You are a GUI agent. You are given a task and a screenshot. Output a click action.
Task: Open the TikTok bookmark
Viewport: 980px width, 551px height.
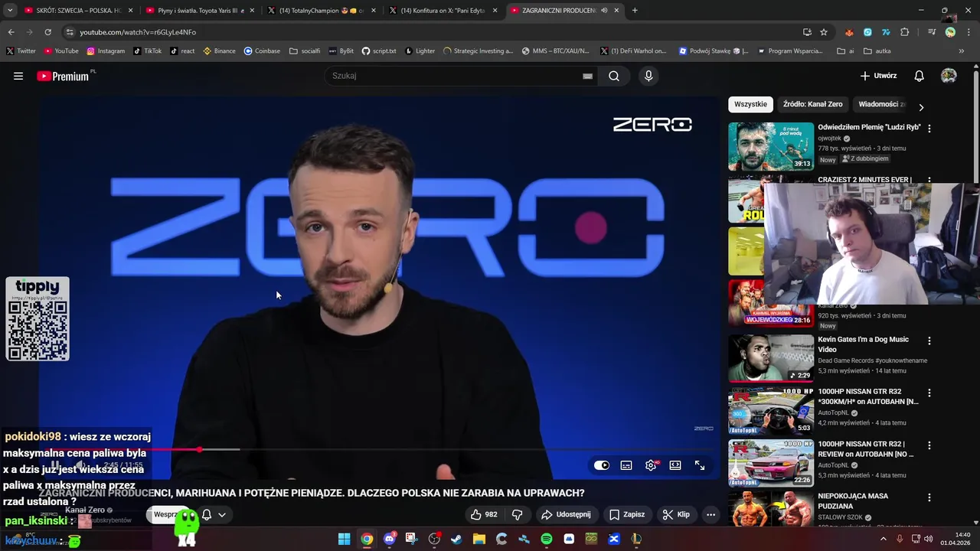[147, 51]
